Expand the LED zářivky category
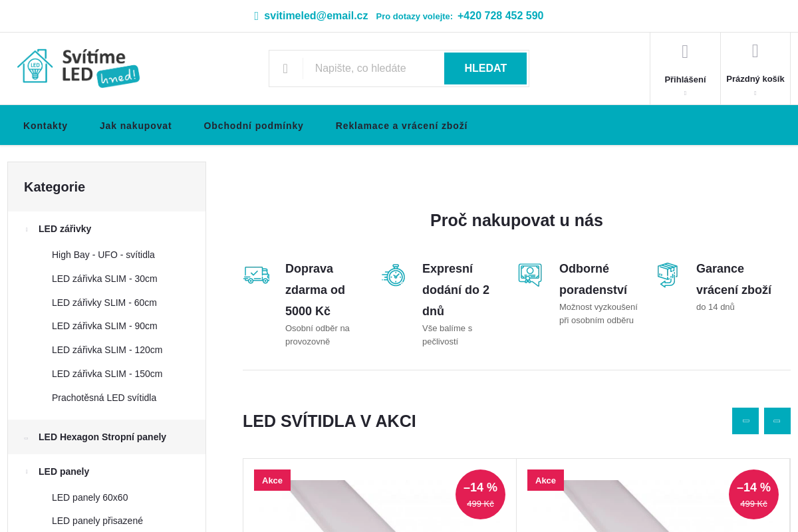This screenshot has height=532, width=798. pyautogui.click(x=25, y=229)
